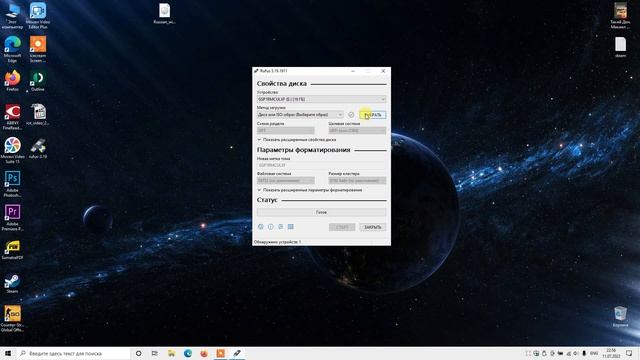Open the Схема раздела partition scheme dropdown

coord(286,130)
